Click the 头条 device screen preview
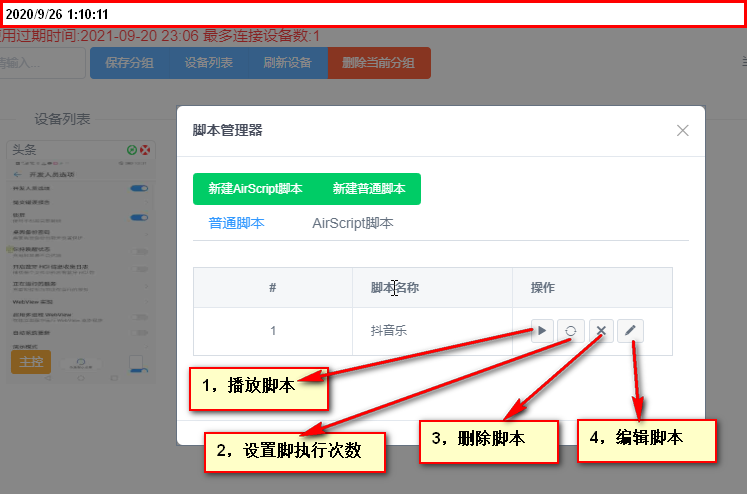Image resolution: width=747 pixels, height=494 pixels. [81, 270]
